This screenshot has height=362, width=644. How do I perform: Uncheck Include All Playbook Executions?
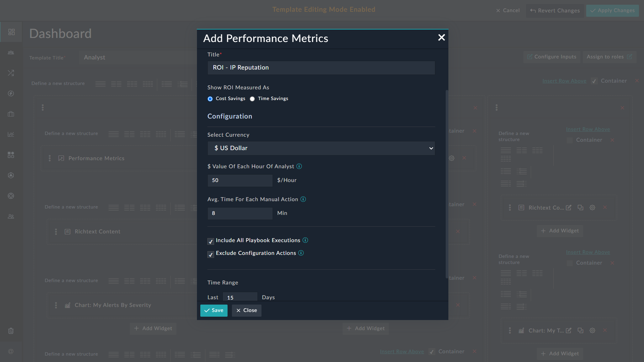pos(211,241)
